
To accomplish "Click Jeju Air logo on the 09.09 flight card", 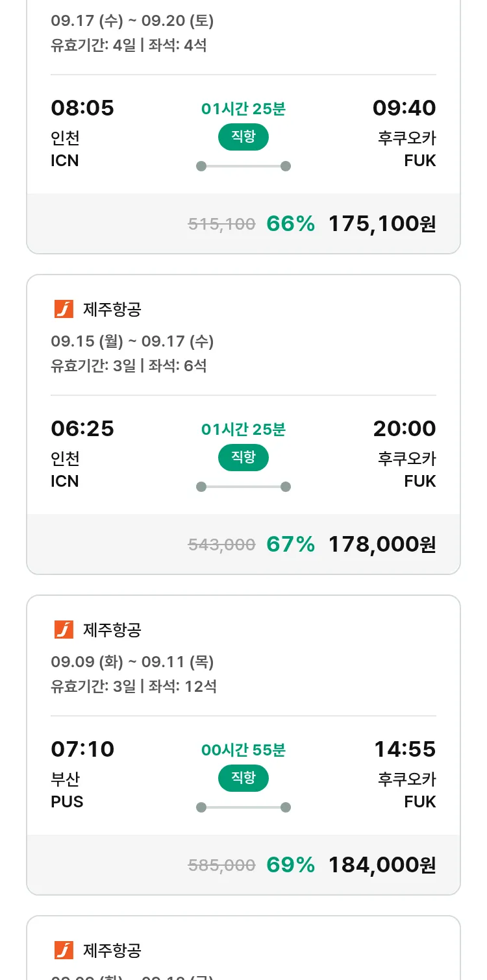I will 64,630.
